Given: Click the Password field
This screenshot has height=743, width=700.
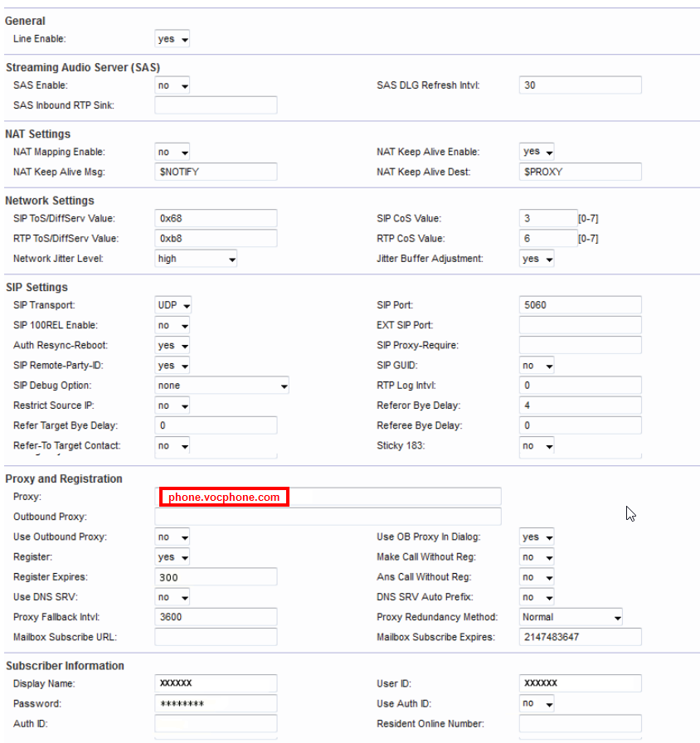Looking at the screenshot, I should (x=216, y=704).
